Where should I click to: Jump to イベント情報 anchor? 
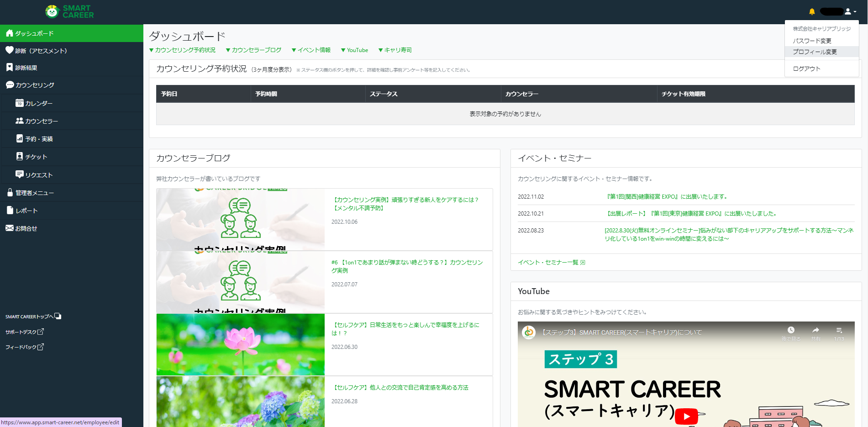coord(311,50)
